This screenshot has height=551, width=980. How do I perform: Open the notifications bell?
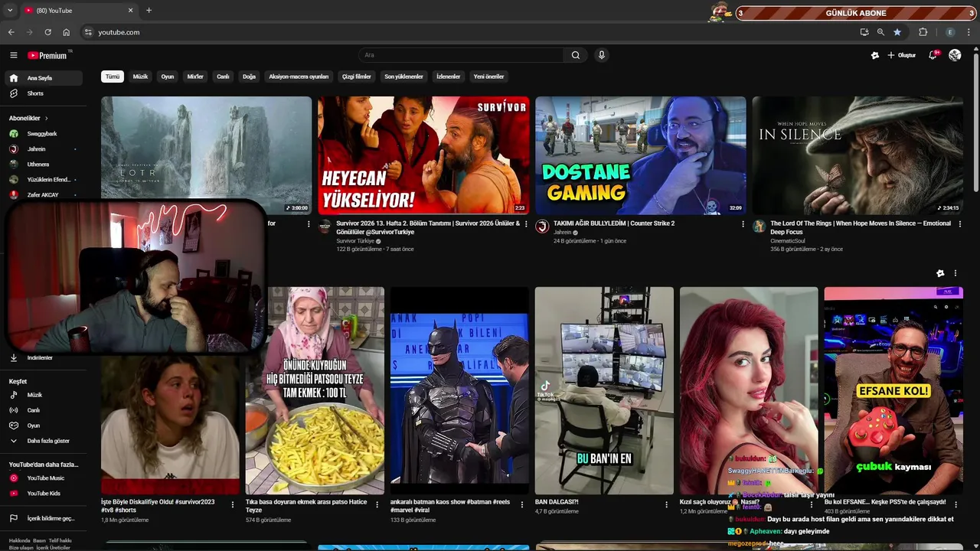(933, 55)
